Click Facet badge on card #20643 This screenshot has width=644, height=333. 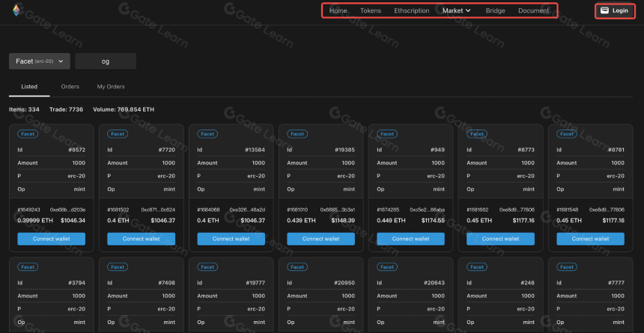(387, 267)
